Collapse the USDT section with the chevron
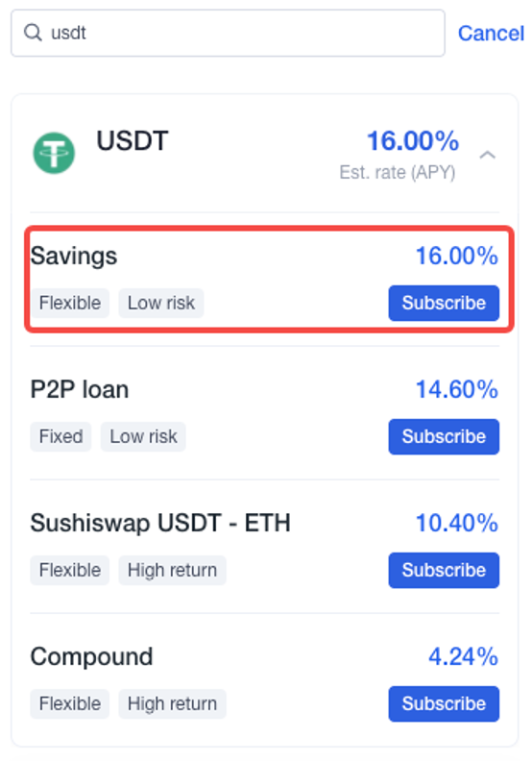The height and width of the screenshot is (762, 532). (487, 155)
